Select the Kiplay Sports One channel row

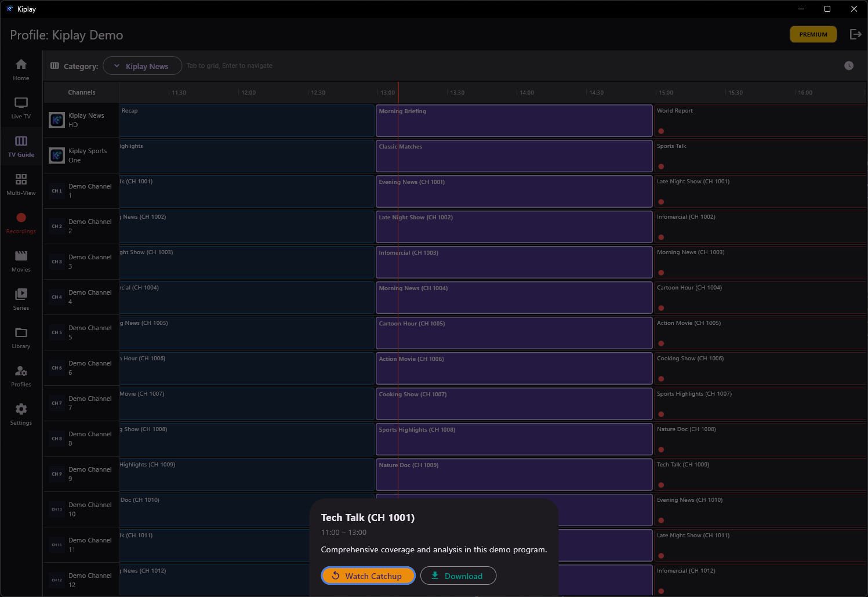(x=81, y=155)
